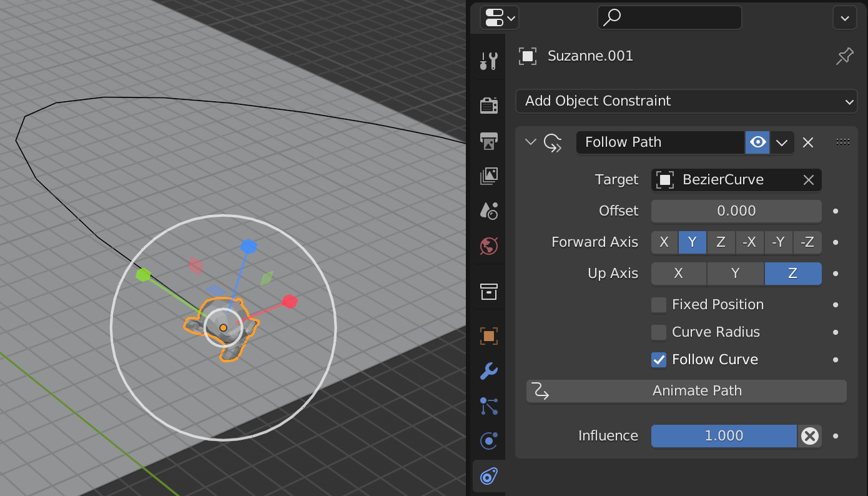Set Forward Axis to Z
868x496 pixels.
click(721, 242)
